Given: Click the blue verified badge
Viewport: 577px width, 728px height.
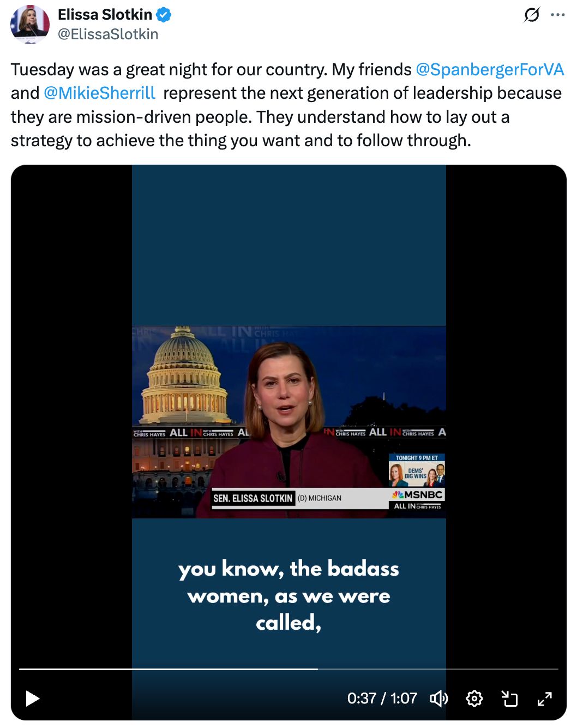Looking at the screenshot, I should click(164, 15).
